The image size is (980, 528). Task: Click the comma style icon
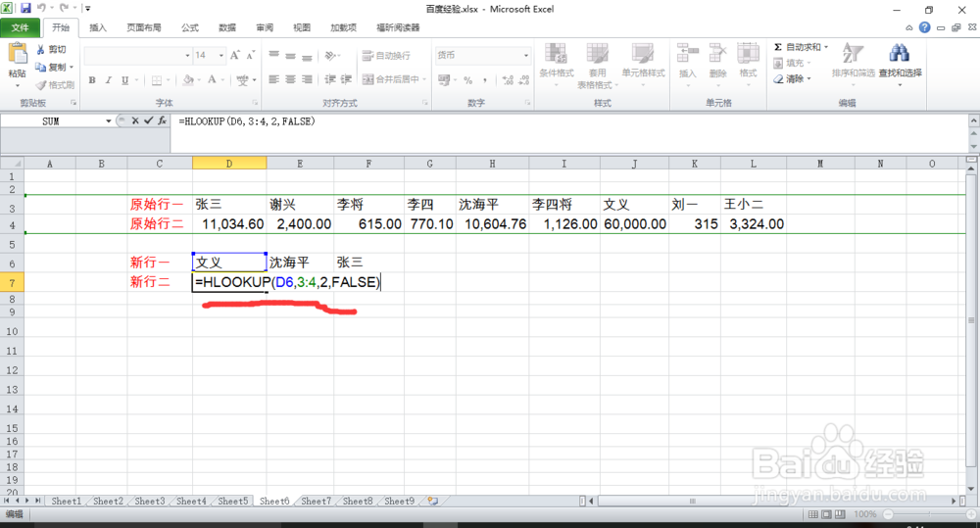[485, 80]
